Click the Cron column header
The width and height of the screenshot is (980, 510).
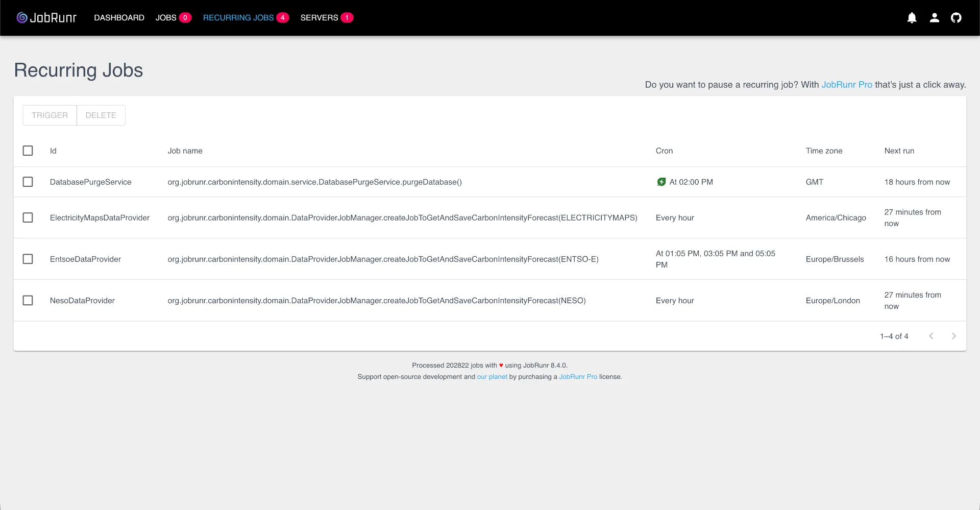tap(664, 151)
